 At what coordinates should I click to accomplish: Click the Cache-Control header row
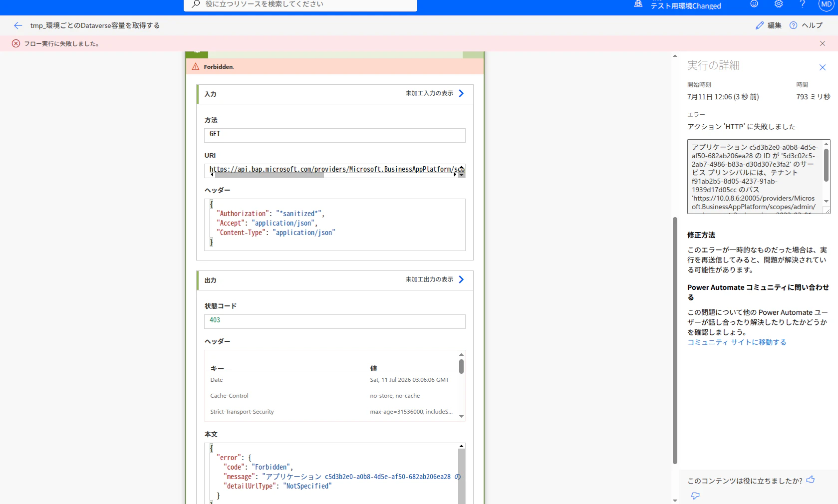click(332, 396)
